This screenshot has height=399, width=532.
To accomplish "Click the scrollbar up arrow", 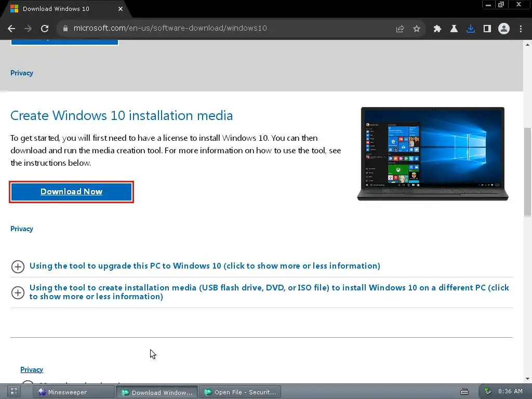I will coord(527,45).
